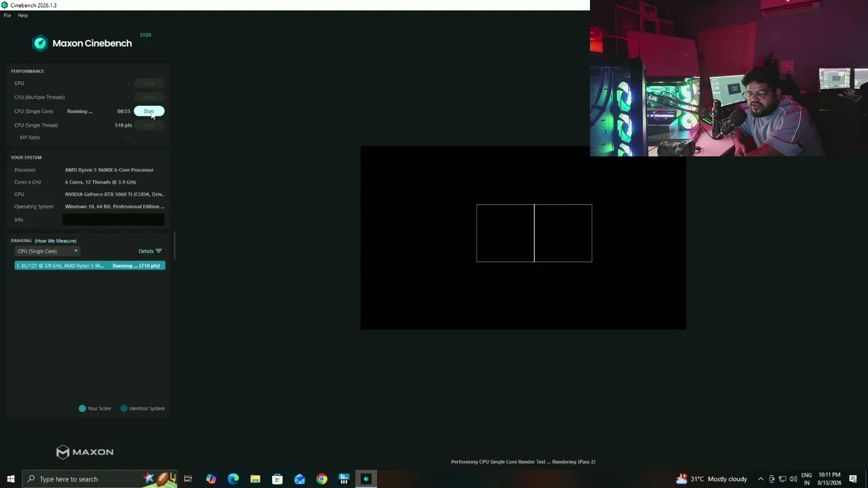The width and height of the screenshot is (868, 488).
Task: Click the taskbar search box
Action: tap(100, 479)
